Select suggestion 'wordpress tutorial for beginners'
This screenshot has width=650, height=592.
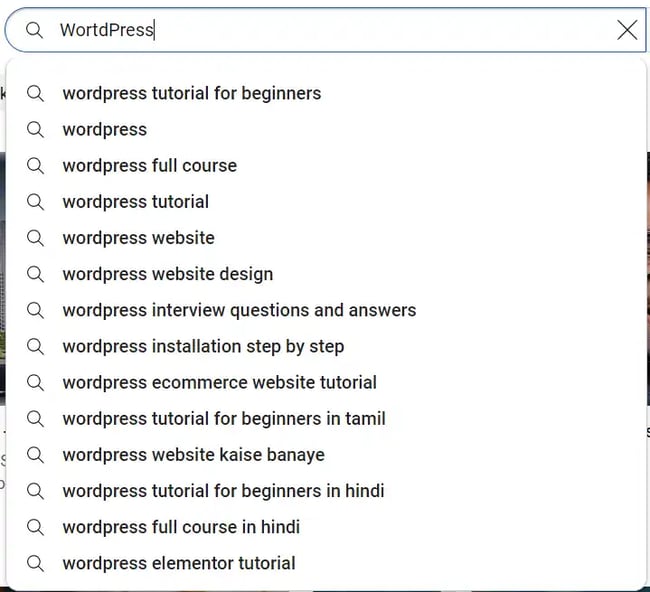pos(326,93)
